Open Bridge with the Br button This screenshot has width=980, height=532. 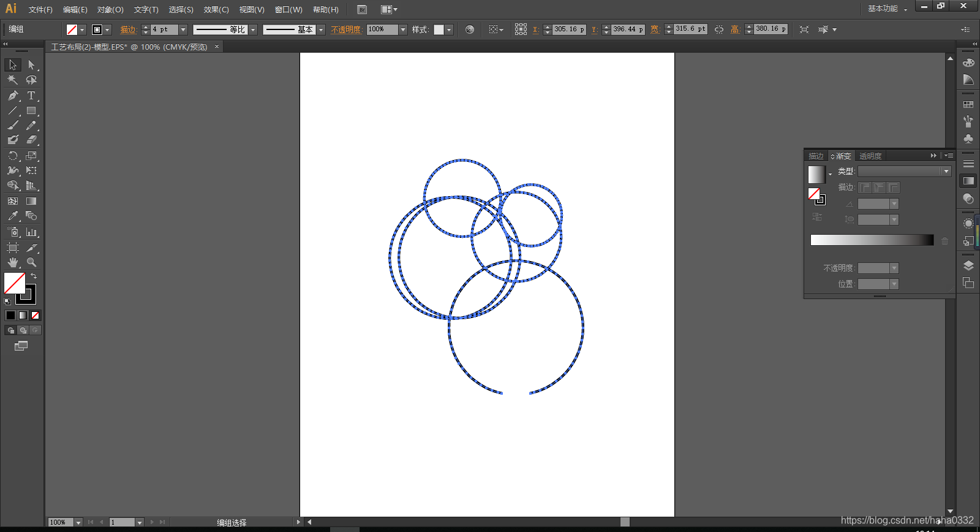click(x=362, y=10)
